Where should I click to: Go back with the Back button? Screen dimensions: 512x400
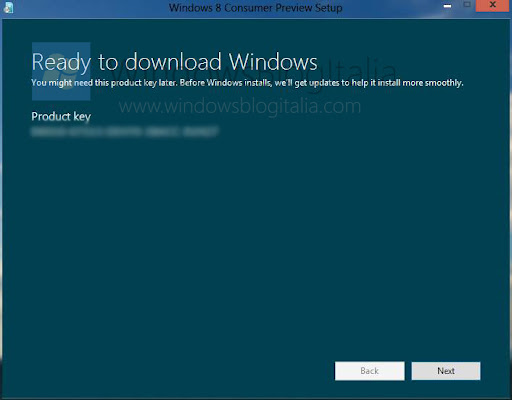[x=370, y=371]
